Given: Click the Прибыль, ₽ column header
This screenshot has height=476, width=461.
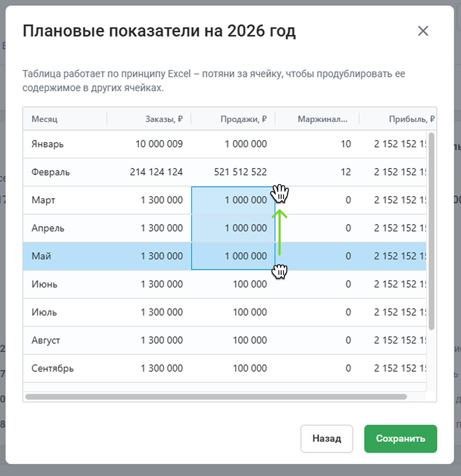Looking at the screenshot, I should click(411, 119).
